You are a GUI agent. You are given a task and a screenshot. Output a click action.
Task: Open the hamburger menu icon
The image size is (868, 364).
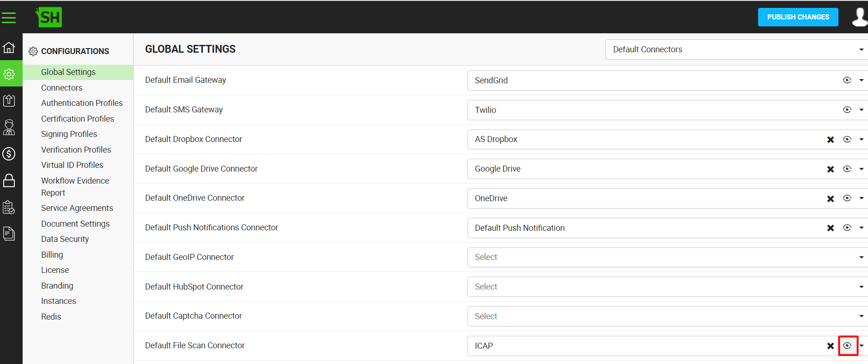click(9, 18)
